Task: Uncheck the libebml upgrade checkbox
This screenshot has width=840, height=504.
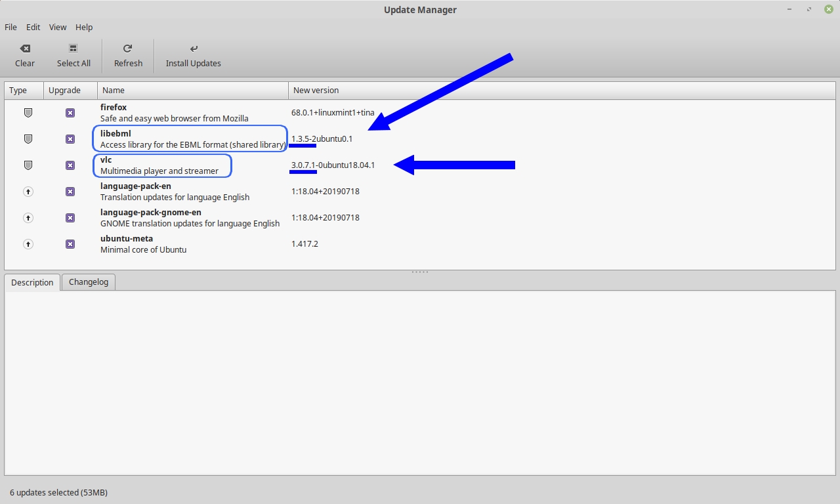Action: 70,139
